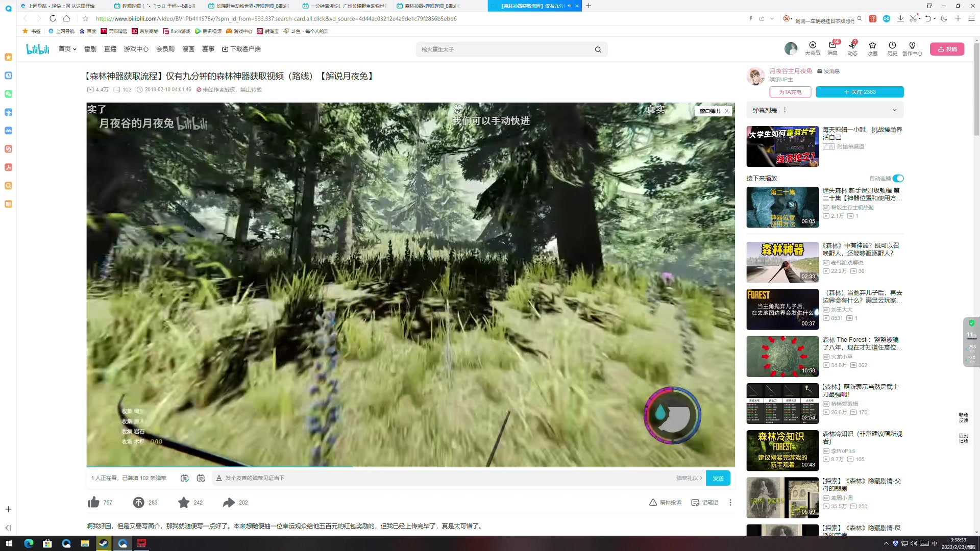Open the browser main menu
Viewport: 980px width, 551px height.
point(971,18)
